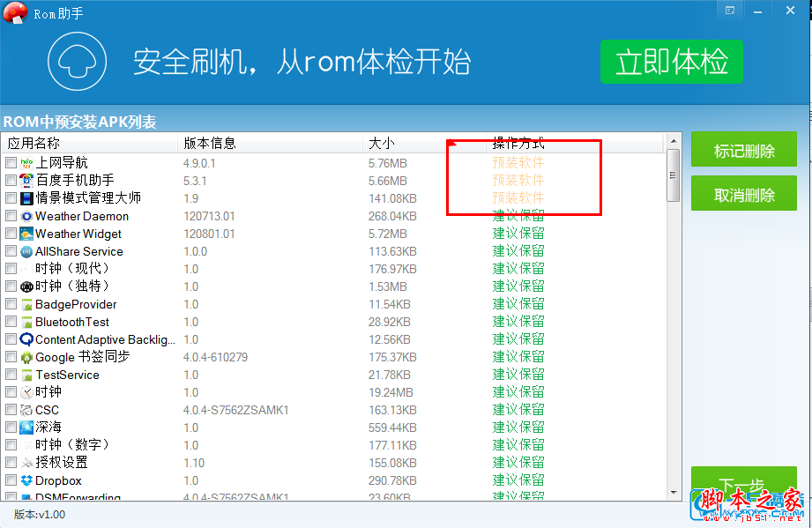The height and width of the screenshot is (528, 812).
Task: Click the 标记删除 button
Action: click(x=744, y=150)
